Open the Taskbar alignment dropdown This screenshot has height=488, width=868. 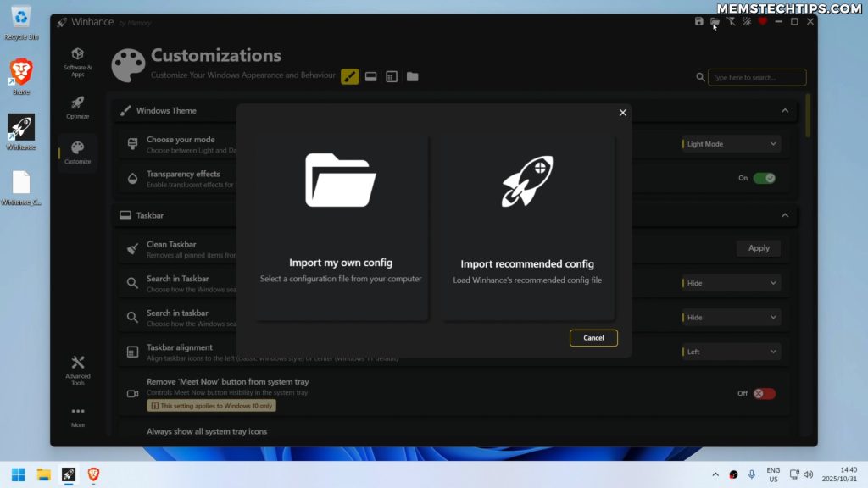coord(730,351)
